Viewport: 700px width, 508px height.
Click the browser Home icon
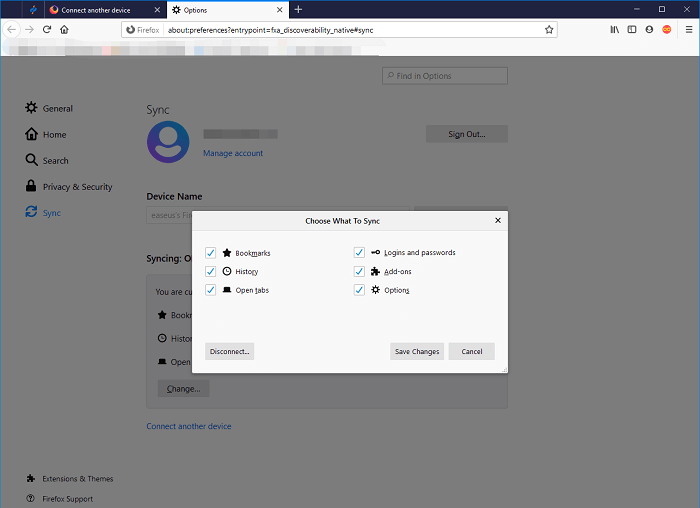point(64,30)
